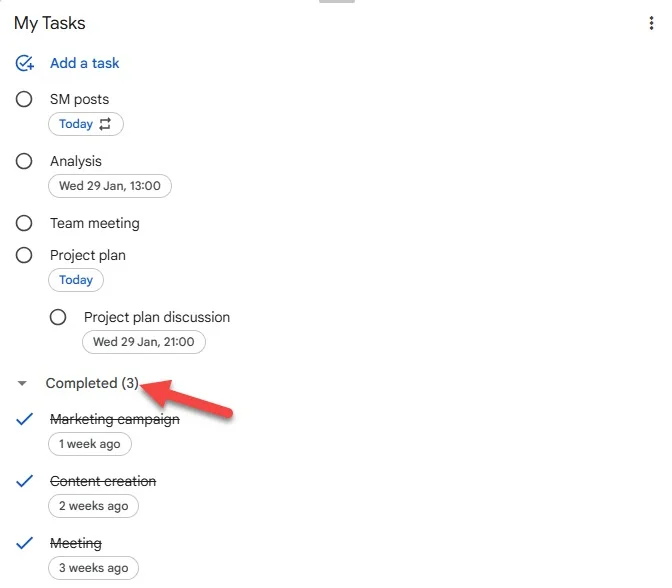
Task: Click the Today chip under Project plan
Action: click(x=76, y=280)
